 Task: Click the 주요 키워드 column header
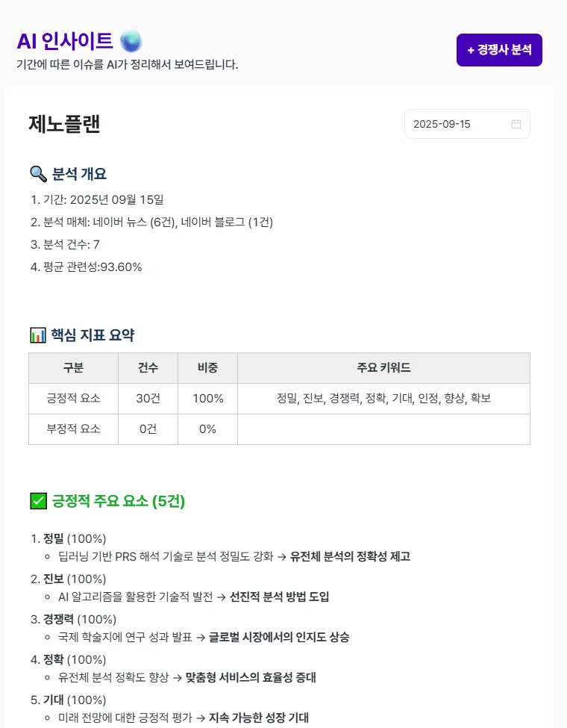click(x=383, y=368)
